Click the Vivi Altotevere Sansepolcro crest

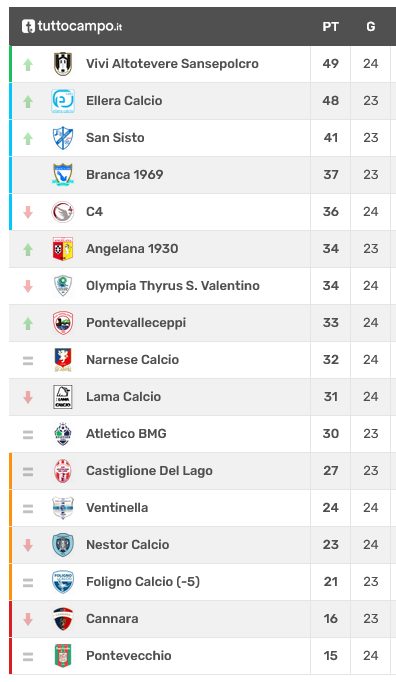click(63, 64)
